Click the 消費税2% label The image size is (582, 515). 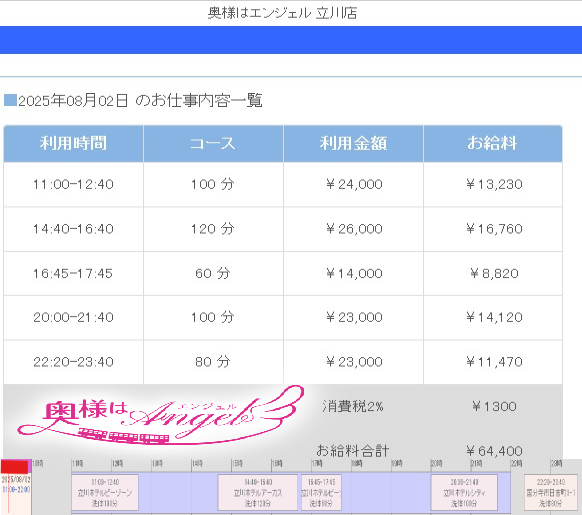(x=353, y=407)
